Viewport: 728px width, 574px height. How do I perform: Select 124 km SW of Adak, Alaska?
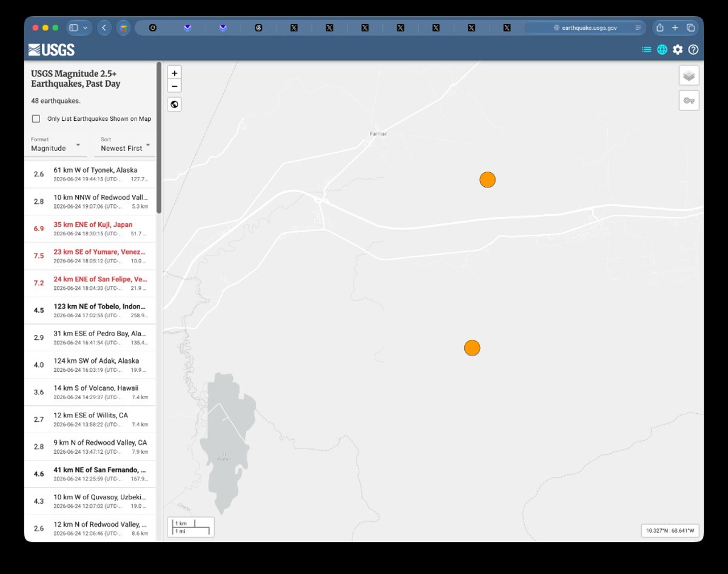[90, 365]
